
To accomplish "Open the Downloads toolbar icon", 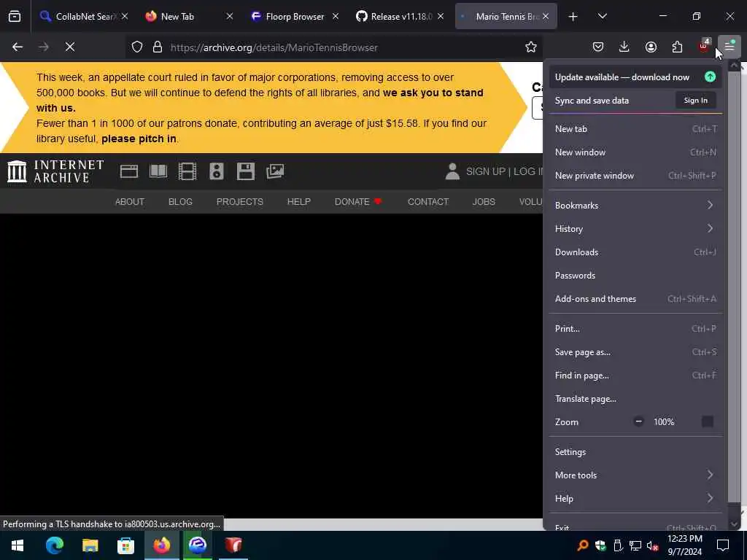I will tap(624, 47).
